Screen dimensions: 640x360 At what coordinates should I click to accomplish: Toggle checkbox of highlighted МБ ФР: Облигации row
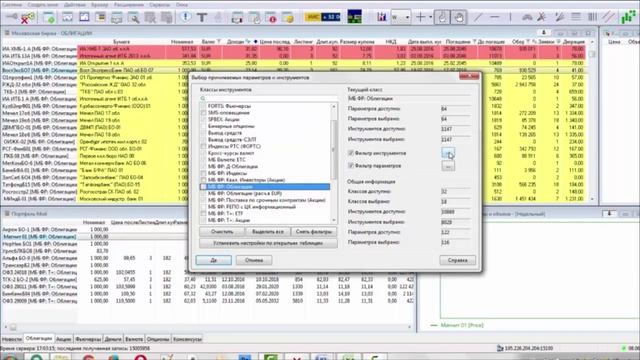(203, 187)
